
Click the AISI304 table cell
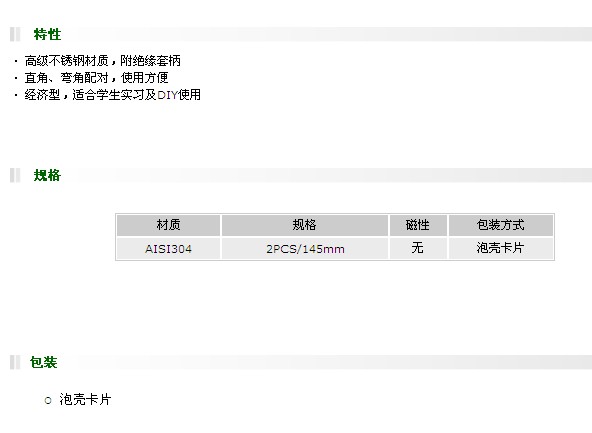click(168, 248)
